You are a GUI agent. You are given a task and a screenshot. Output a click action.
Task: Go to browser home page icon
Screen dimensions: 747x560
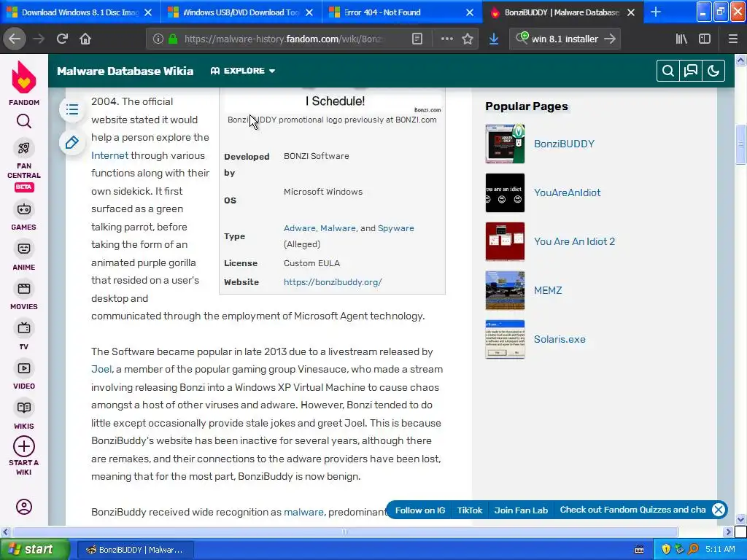[85, 39]
